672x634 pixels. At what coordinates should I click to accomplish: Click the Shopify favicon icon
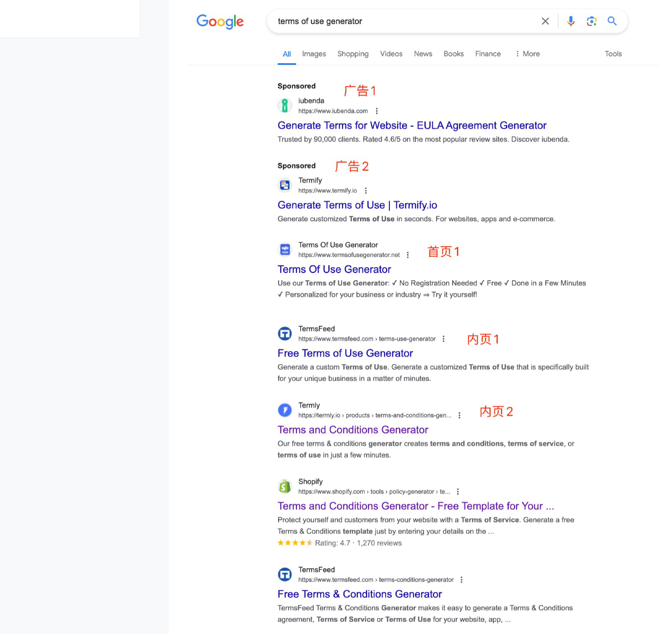tap(285, 486)
